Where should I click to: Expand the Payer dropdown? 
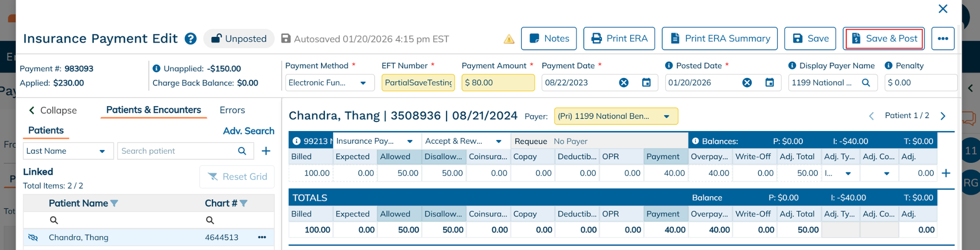click(666, 116)
